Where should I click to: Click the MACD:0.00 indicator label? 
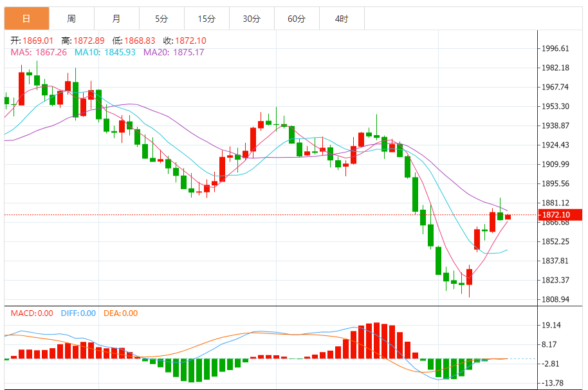[32, 313]
